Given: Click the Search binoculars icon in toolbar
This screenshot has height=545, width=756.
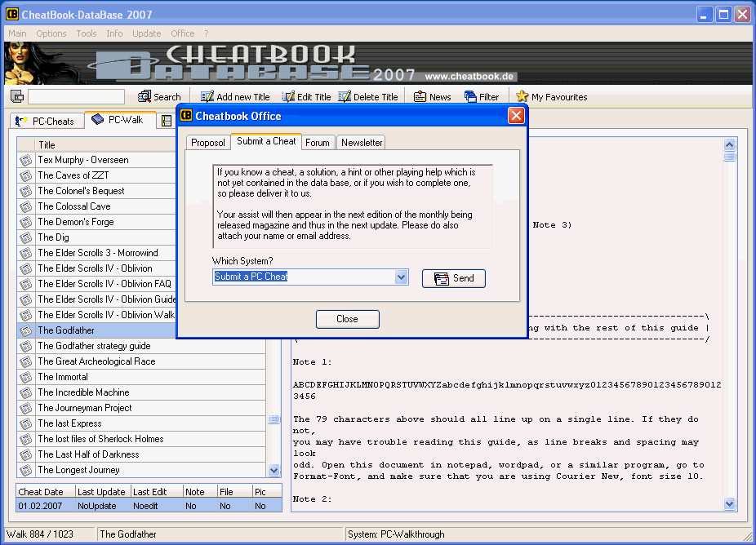Looking at the screenshot, I should (145, 96).
